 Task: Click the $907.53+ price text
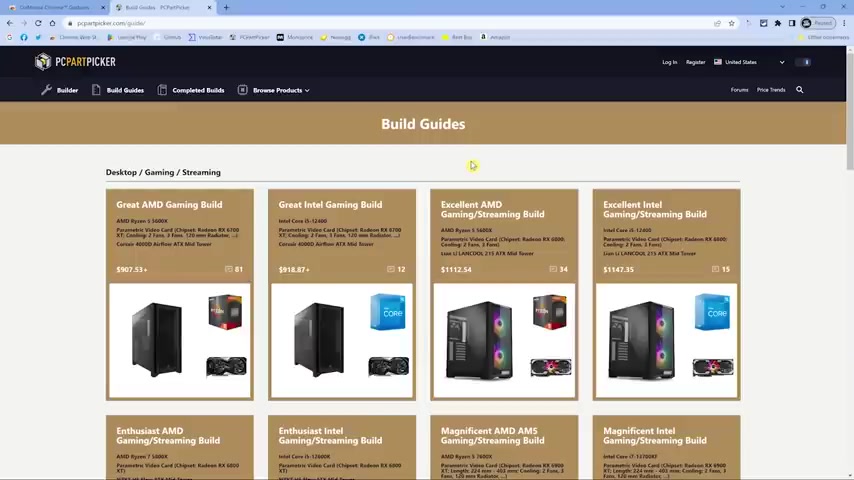pyautogui.click(x=132, y=270)
